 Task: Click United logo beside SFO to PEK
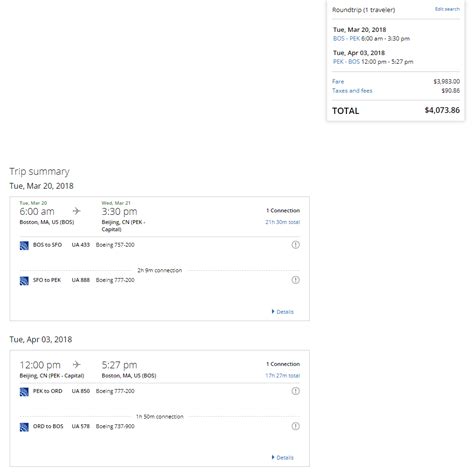(24, 281)
